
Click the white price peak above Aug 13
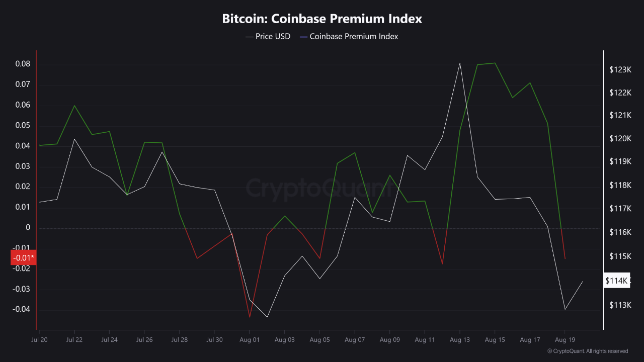[x=460, y=63]
